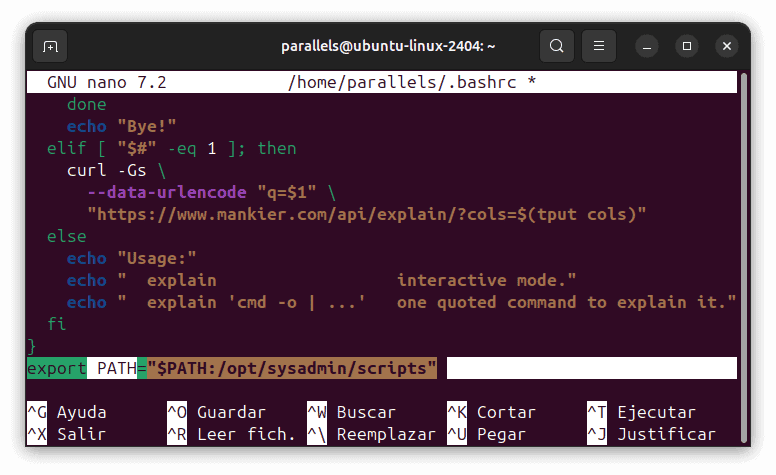Click the modified asterisk indicator in header
776x475 pixels.
pos(532,81)
